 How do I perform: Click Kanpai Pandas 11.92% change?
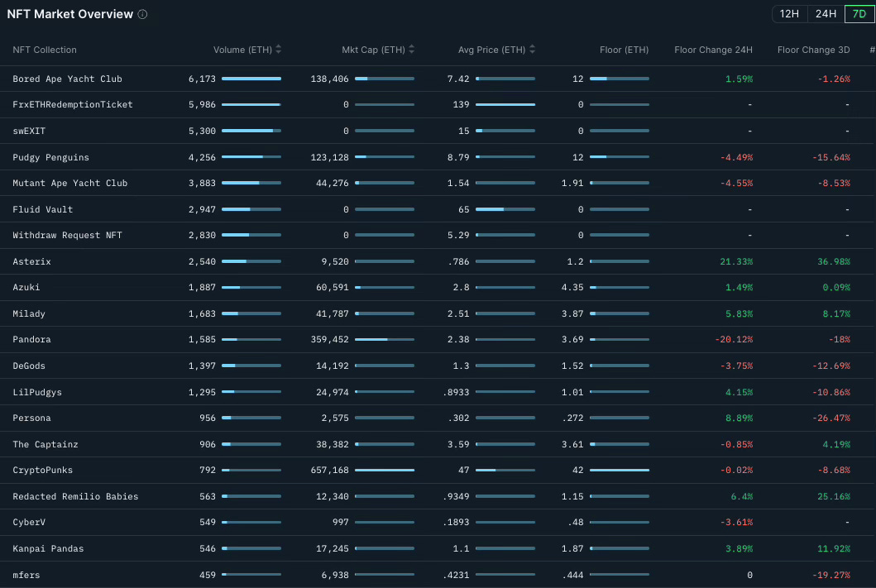click(x=834, y=549)
